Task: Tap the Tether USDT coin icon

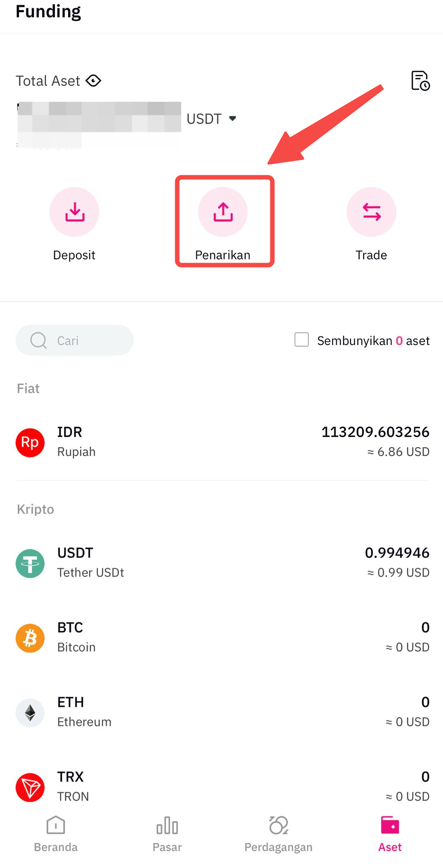Action: click(30, 563)
